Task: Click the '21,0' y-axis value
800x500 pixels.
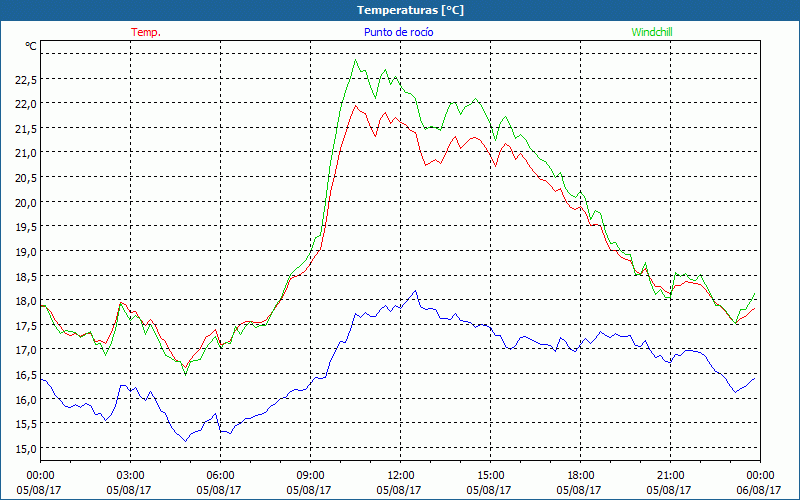Action: click(26, 153)
